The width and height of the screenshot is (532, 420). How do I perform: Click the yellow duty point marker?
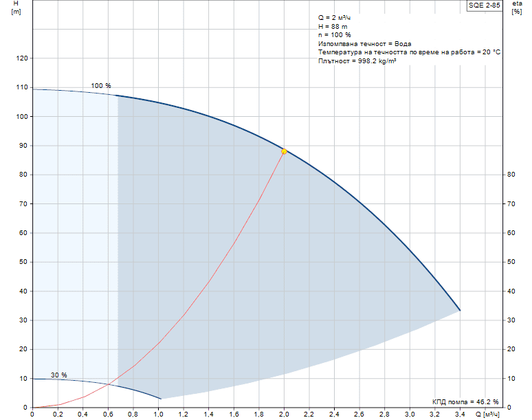(284, 151)
